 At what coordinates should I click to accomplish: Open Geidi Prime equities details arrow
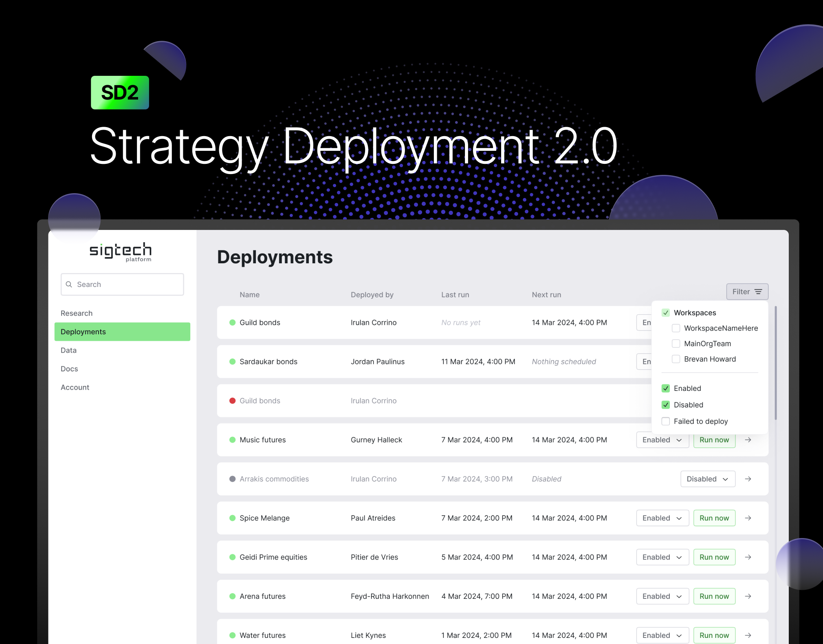[748, 557]
